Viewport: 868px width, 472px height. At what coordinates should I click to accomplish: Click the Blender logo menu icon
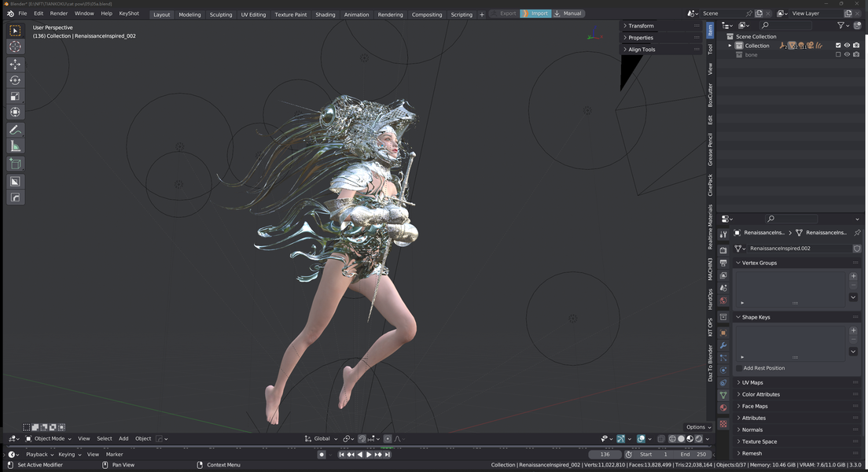tap(10, 13)
